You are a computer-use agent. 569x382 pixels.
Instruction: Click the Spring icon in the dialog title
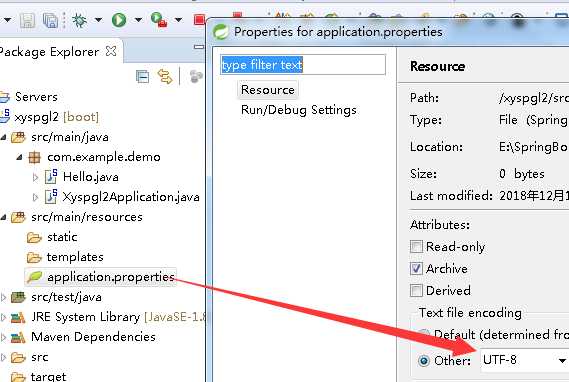point(221,32)
